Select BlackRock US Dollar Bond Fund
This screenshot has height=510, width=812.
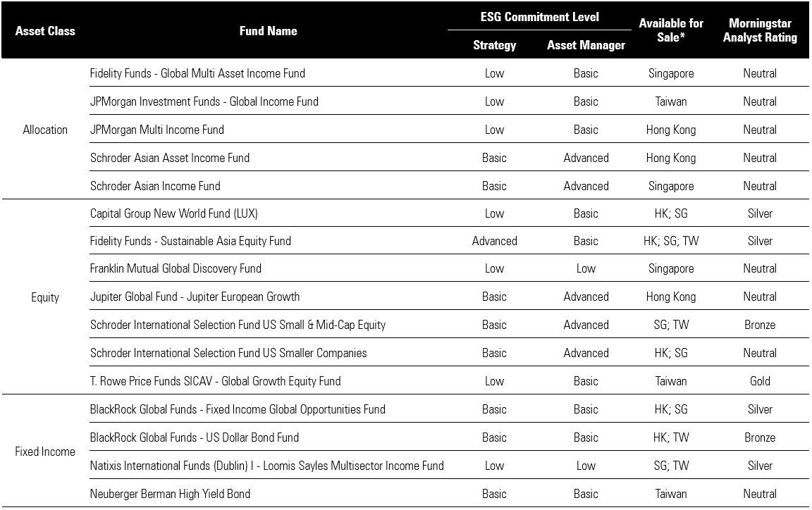195,437
